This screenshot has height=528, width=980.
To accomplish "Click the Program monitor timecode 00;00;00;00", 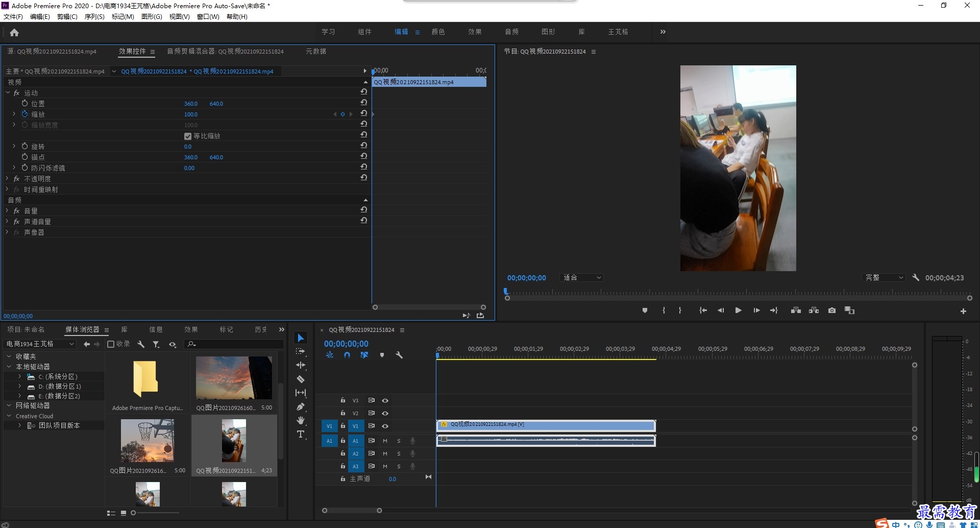I will coord(526,278).
